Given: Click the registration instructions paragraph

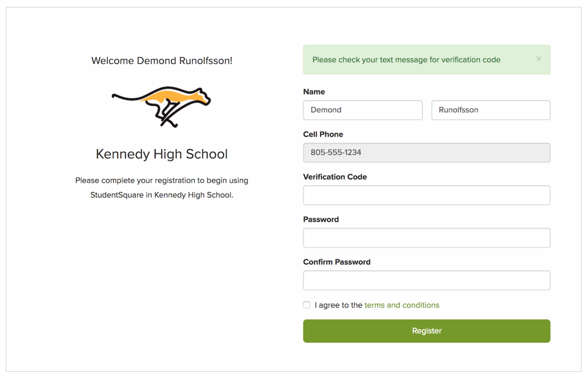Looking at the screenshot, I should (162, 188).
